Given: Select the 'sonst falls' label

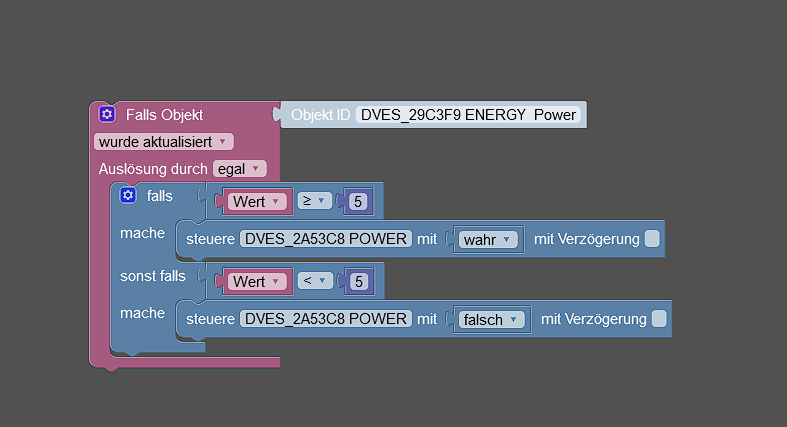Looking at the screenshot, I should (x=153, y=276).
